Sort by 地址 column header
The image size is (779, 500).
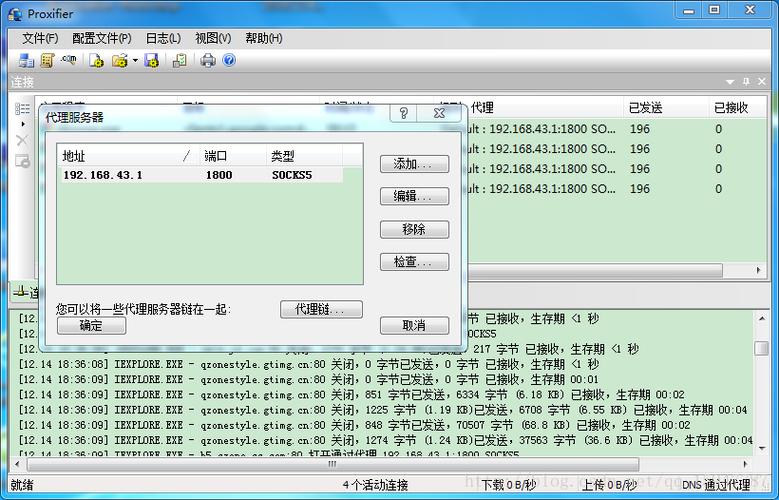[128, 156]
